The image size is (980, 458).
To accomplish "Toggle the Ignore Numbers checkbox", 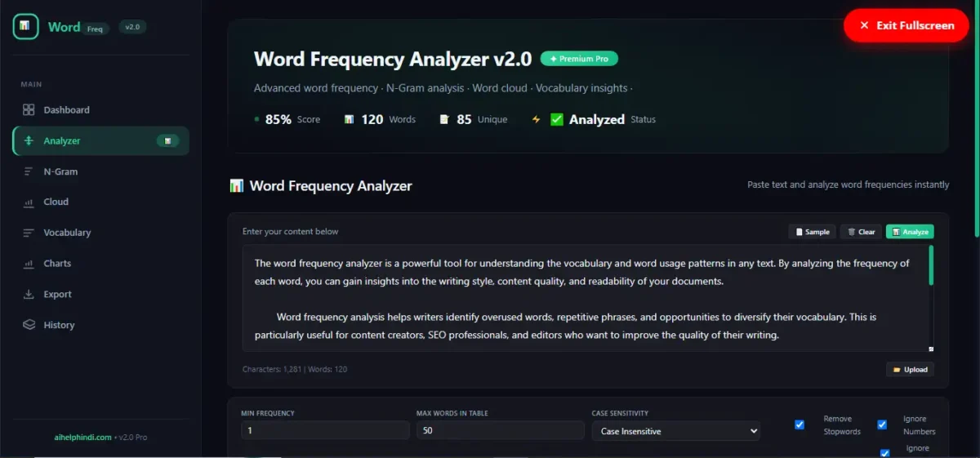I will click(x=882, y=425).
